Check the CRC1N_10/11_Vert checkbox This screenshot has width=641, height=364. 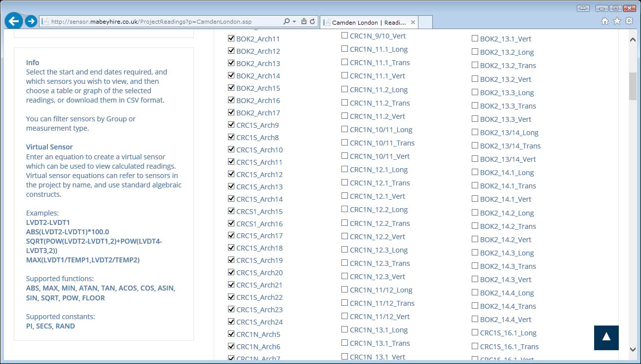(344, 156)
